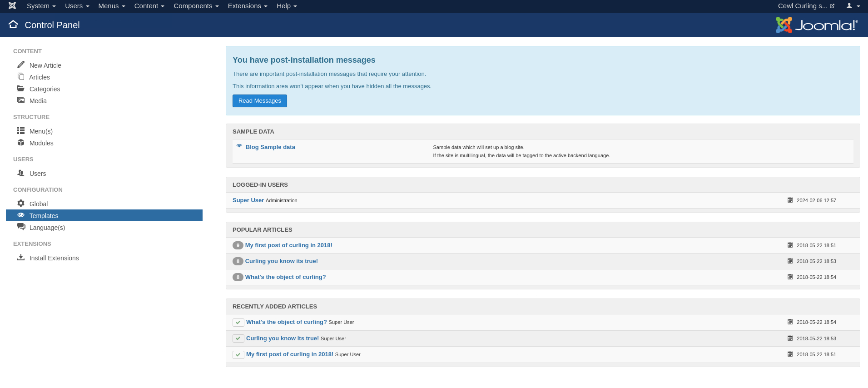Click the Modules cube icon
Screen dimensions: 868x388
(21, 142)
